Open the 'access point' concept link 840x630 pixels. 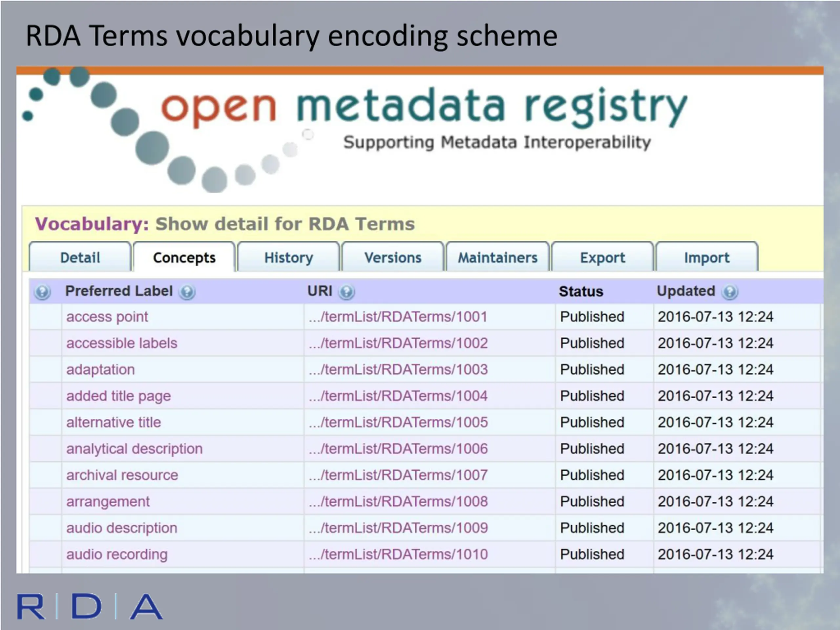click(107, 317)
